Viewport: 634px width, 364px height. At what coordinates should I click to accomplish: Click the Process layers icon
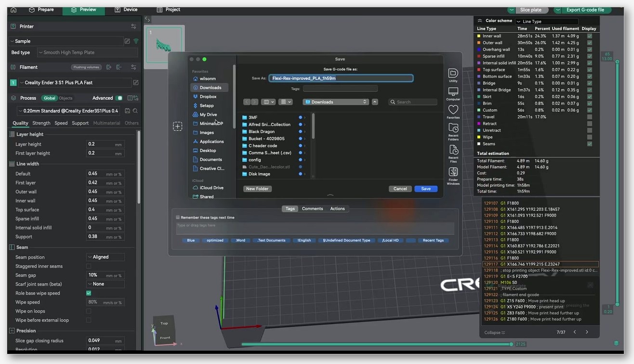tap(13, 98)
